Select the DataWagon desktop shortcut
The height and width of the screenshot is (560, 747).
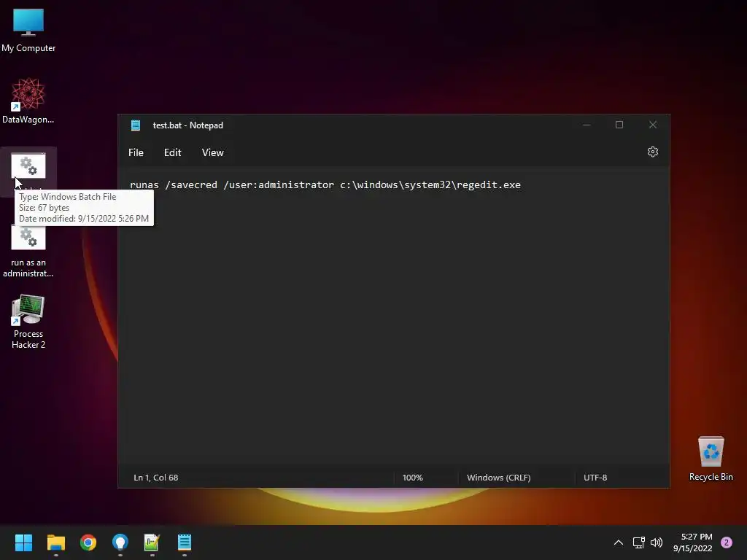(x=28, y=101)
